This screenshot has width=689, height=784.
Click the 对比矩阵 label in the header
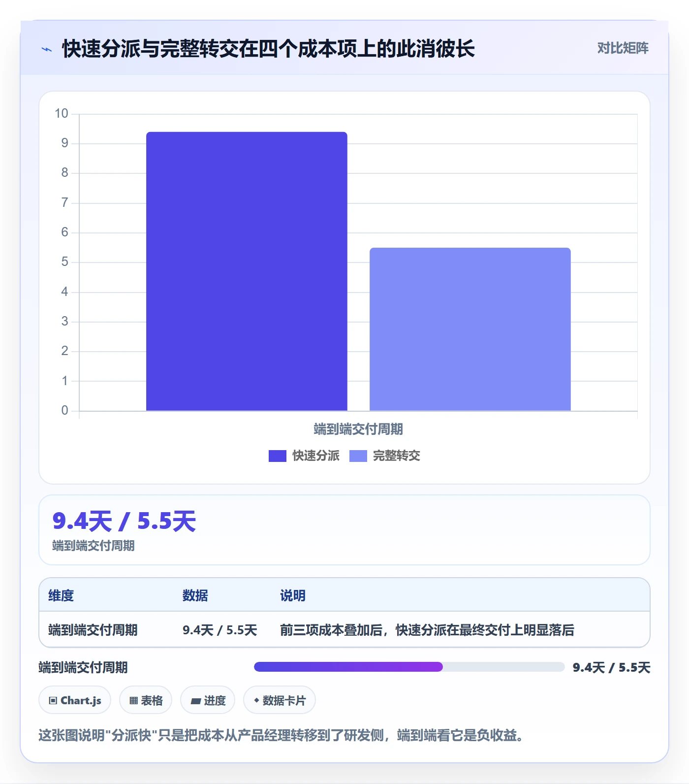click(x=623, y=48)
